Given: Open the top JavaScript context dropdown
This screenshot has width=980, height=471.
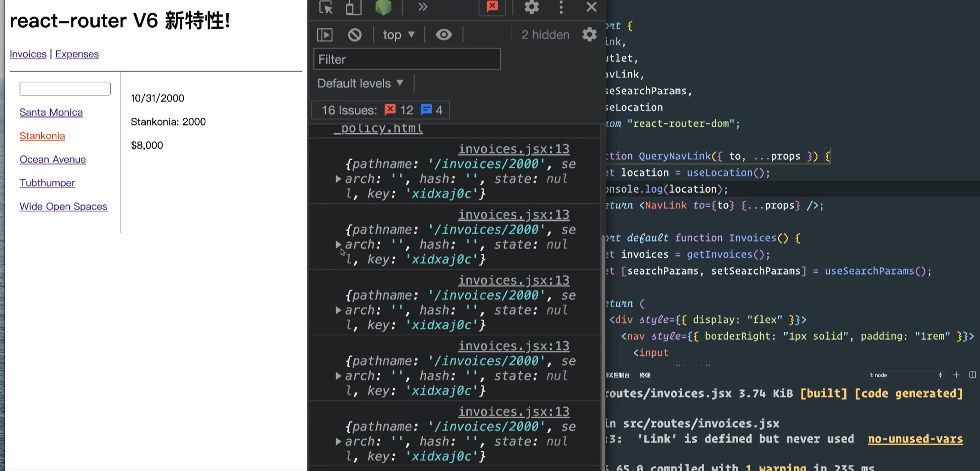Looking at the screenshot, I should pos(399,35).
